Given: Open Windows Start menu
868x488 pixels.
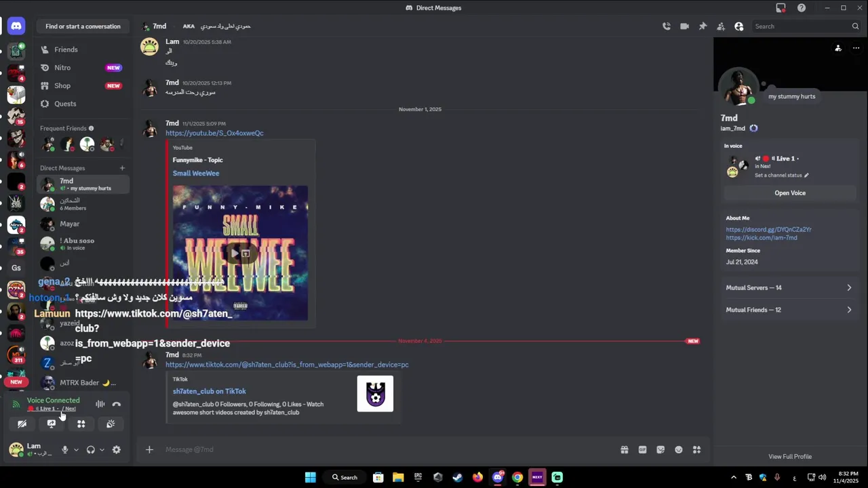Looking at the screenshot, I should (311, 477).
